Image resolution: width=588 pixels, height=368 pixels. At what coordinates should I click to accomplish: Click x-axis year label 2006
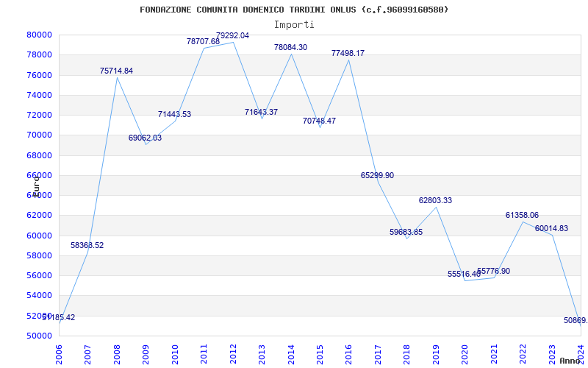pyautogui.click(x=59, y=355)
